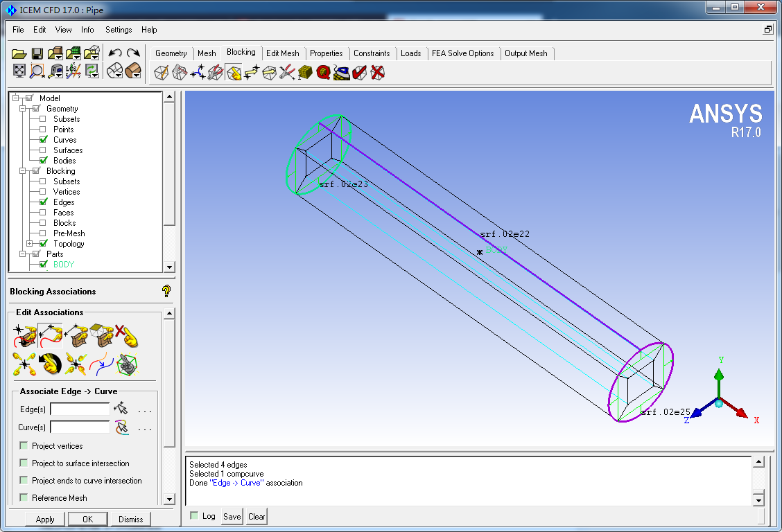
Task: Click the Delete Block red X icon
Action: pyautogui.click(x=378, y=73)
